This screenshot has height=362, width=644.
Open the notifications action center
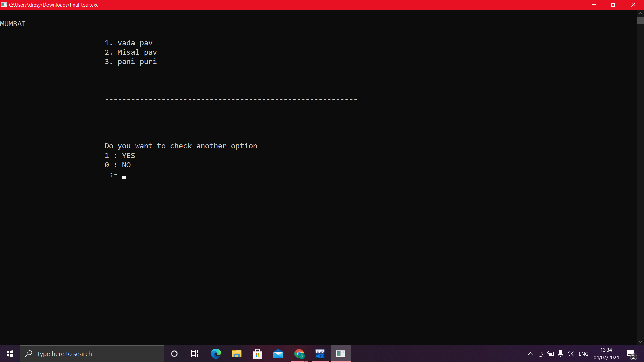click(x=631, y=354)
